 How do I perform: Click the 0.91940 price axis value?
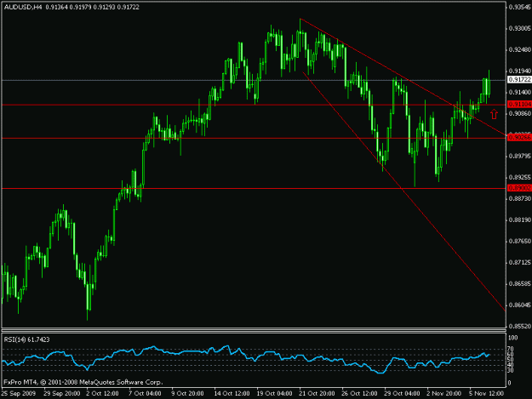coord(519,71)
